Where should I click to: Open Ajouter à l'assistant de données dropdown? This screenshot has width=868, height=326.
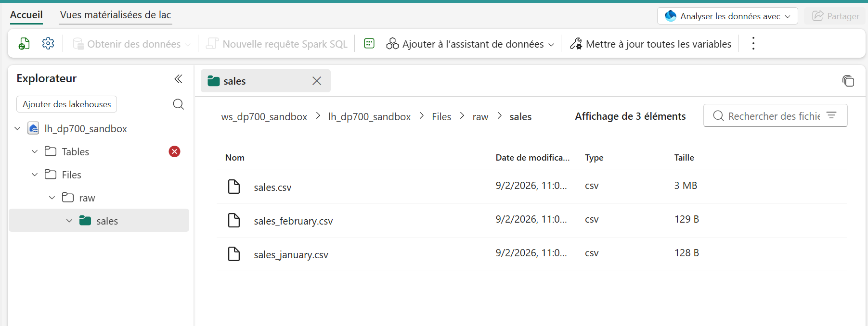point(470,44)
